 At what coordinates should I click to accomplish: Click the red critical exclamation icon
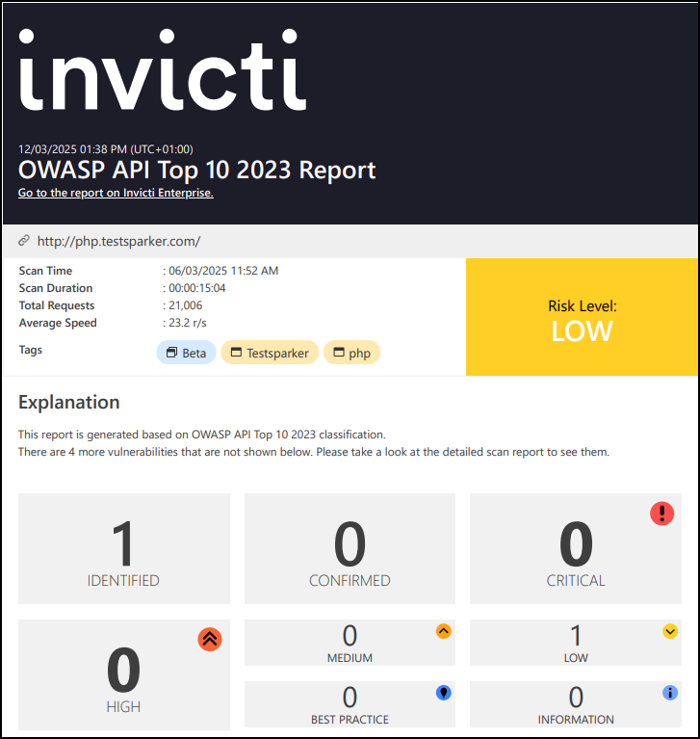(661, 514)
